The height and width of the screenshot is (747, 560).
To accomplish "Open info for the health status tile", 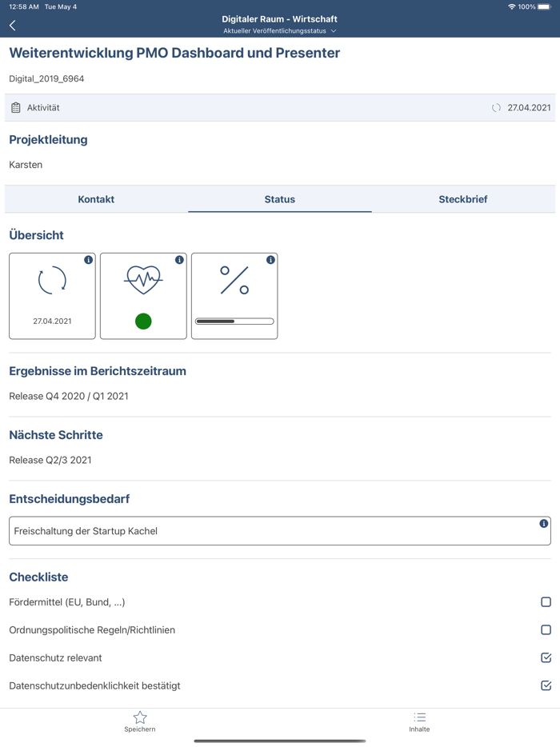I will click(179, 259).
